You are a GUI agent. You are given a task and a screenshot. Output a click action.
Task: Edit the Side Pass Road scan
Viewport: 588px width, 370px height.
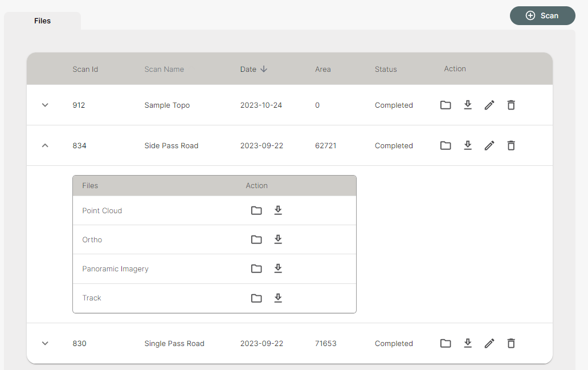pos(489,145)
